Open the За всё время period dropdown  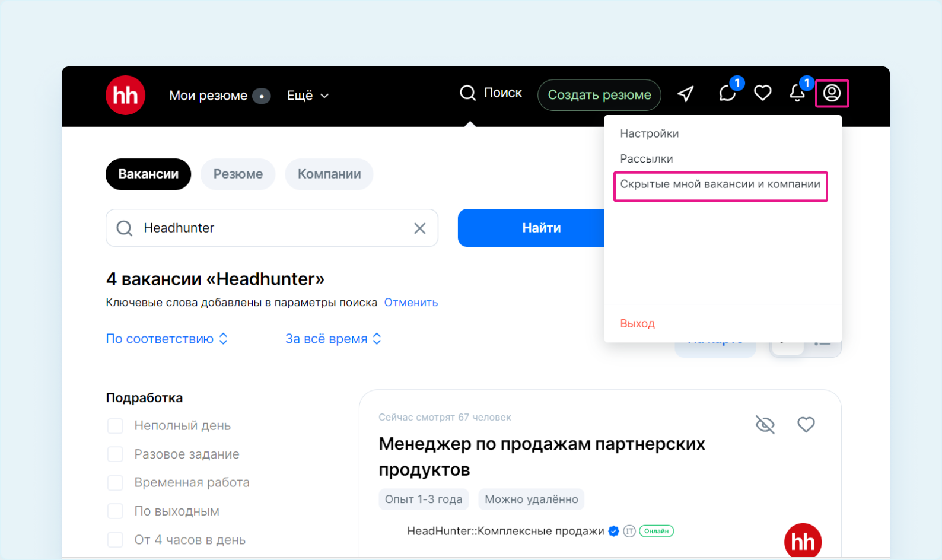click(x=333, y=339)
